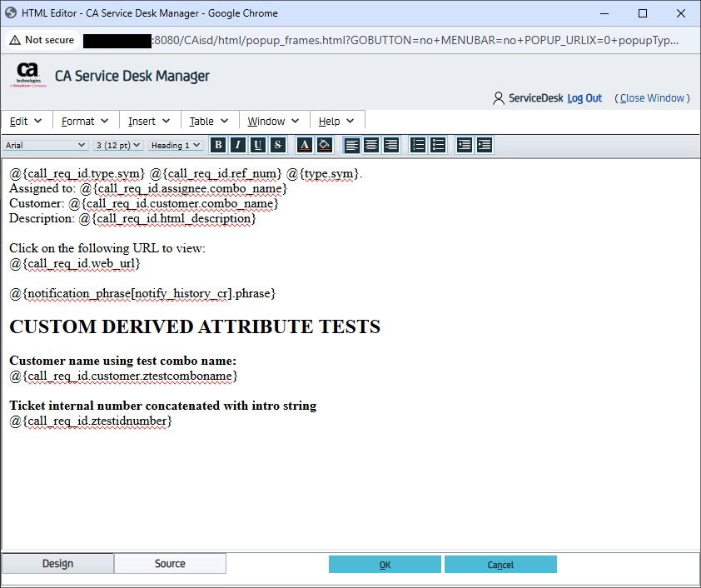Increase paragraph indent
701x588 pixels.
[x=485, y=145]
